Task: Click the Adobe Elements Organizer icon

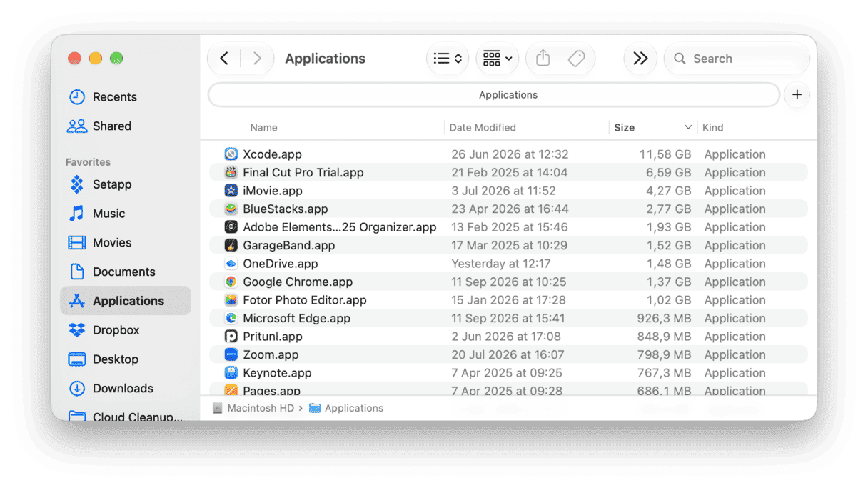Action: 231,227
